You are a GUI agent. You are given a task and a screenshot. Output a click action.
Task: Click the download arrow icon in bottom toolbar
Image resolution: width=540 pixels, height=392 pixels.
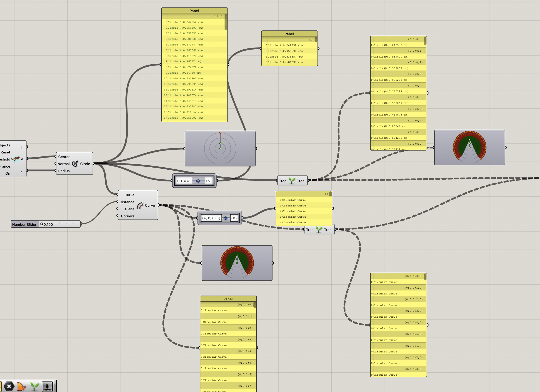coord(47,386)
